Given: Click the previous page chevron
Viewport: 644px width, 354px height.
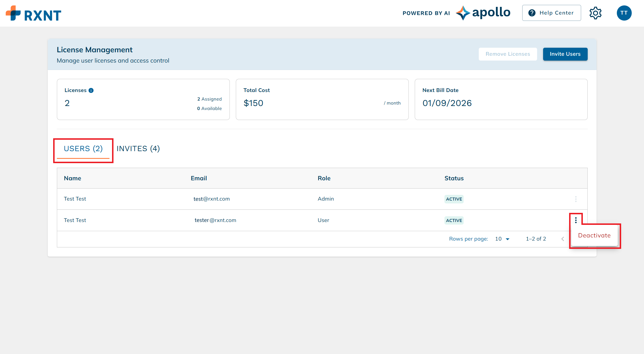Looking at the screenshot, I should pos(563,239).
